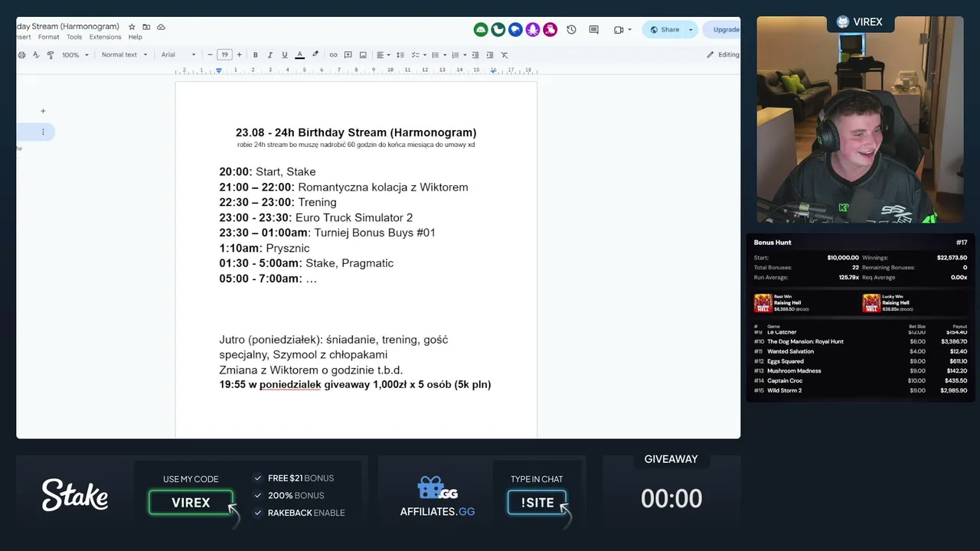This screenshot has height=551, width=980.
Task: Star the document title
Action: pyautogui.click(x=132, y=27)
